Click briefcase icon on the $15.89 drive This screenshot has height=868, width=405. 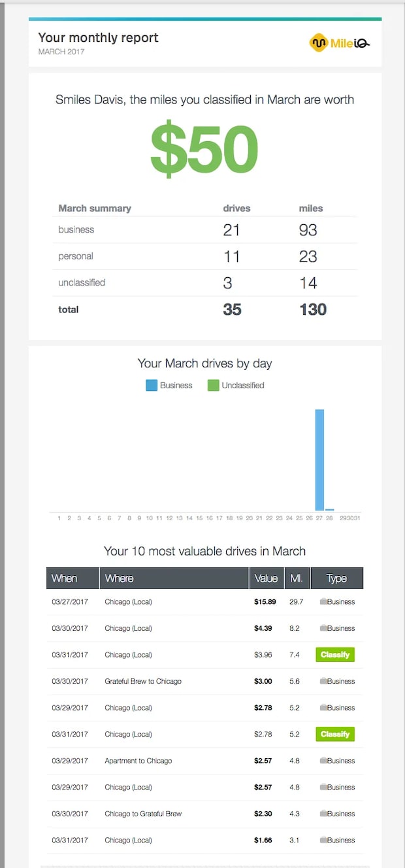pos(323,602)
